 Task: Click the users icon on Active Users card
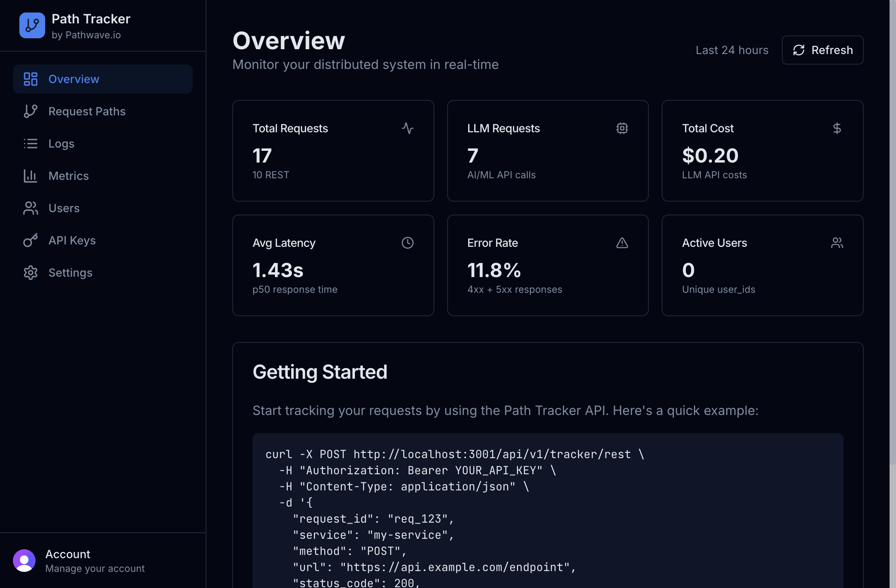pyautogui.click(x=837, y=243)
